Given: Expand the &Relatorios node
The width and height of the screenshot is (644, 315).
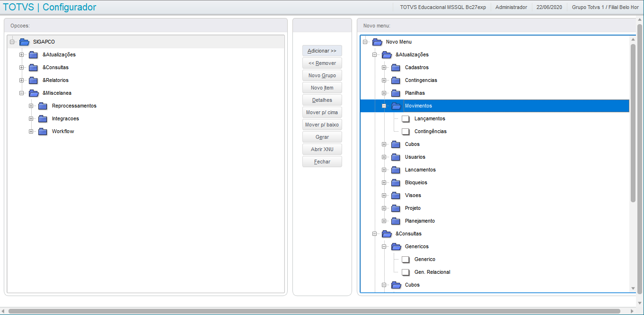Looking at the screenshot, I should pyautogui.click(x=21, y=80).
